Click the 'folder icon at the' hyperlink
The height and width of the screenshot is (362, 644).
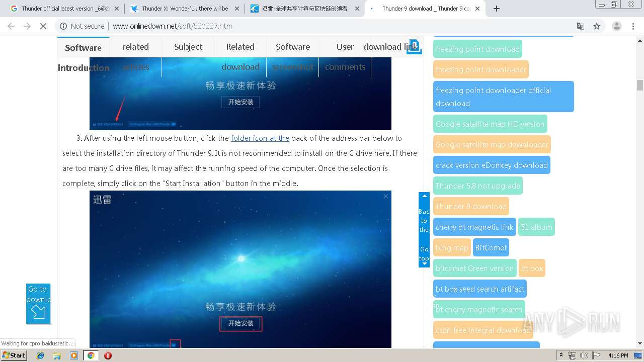click(260, 138)
